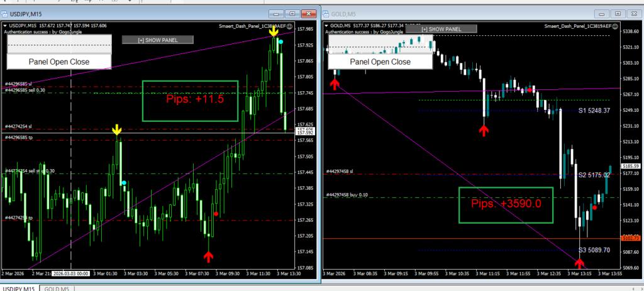Click the chart icon in the USDJPY,M15 title bar

coord(6,13)
